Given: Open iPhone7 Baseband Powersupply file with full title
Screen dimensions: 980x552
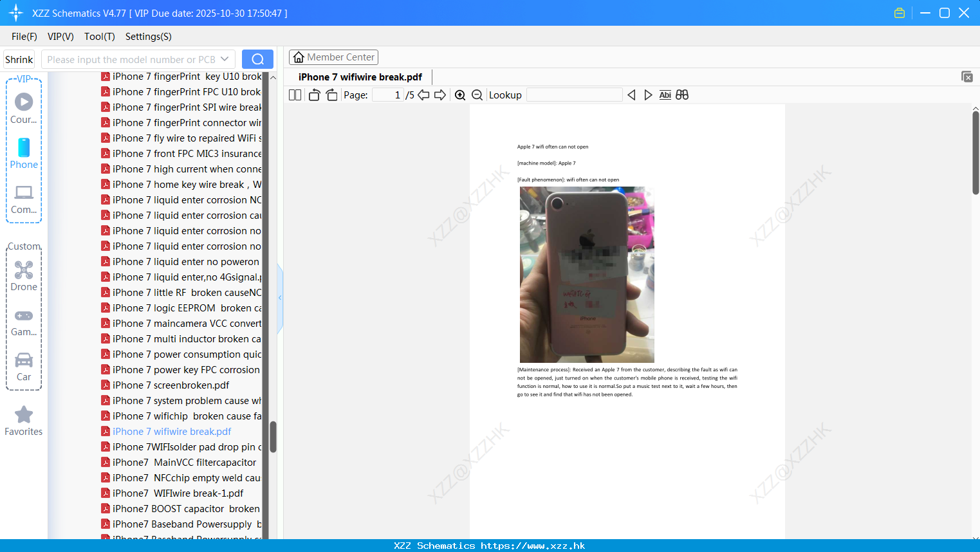Looking at the screenshot, I should coord(181,524).
